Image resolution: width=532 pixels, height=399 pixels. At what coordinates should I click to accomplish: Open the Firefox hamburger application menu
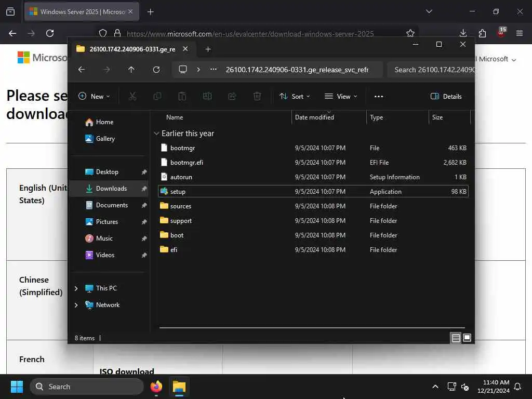[519, 33]
